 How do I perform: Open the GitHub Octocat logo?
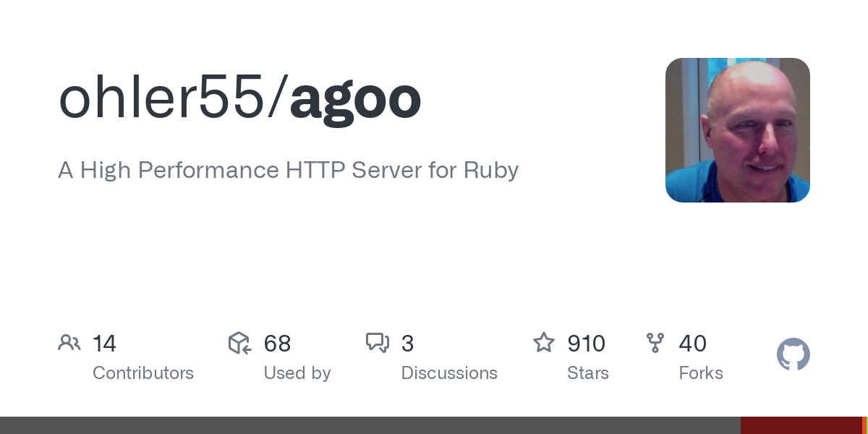(793, 354)
